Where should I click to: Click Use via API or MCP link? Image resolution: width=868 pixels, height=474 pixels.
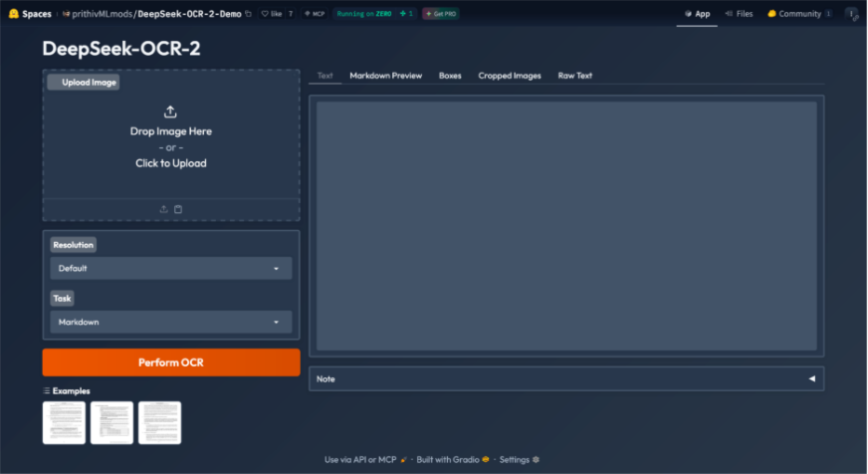point(365,460)
